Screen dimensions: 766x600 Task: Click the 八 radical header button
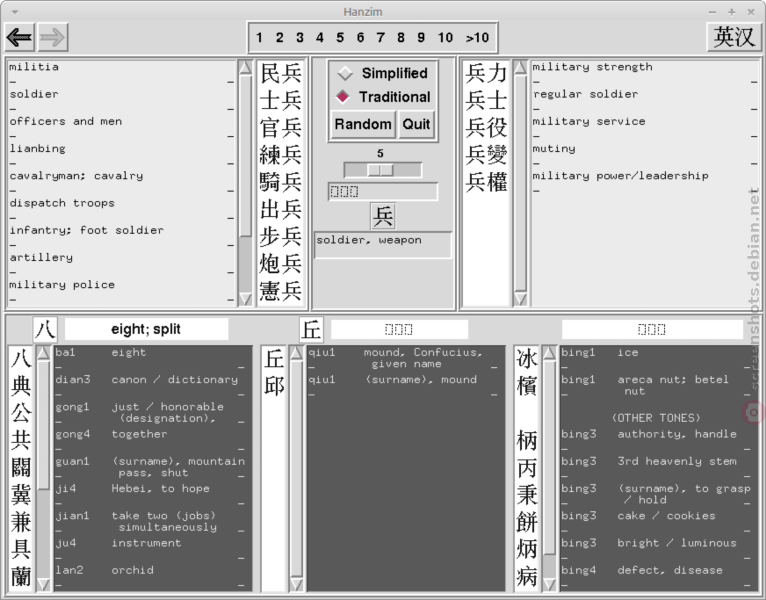(45, 329)
